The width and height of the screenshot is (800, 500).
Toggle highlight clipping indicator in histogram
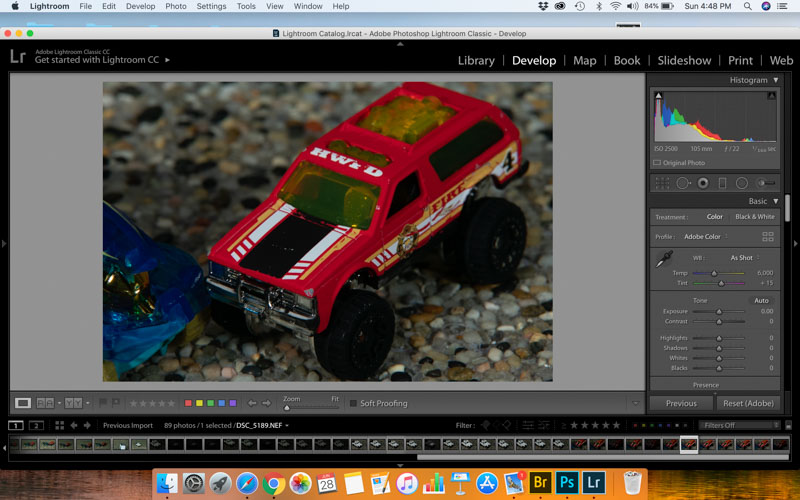click(772, 95)
